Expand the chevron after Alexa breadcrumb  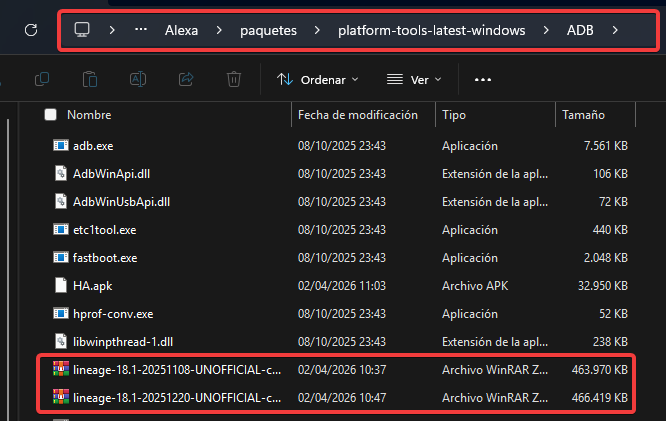pos(219,30)
